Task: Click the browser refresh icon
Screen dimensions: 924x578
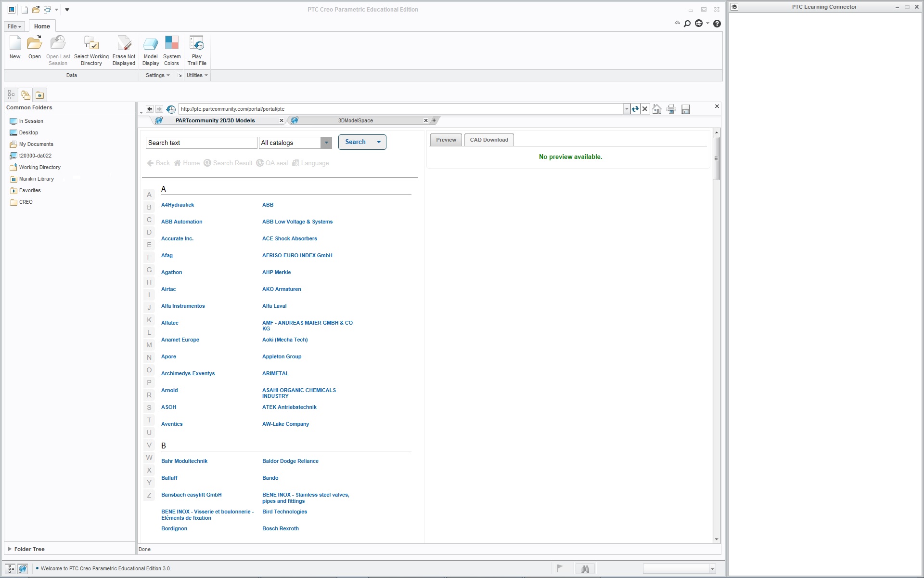Action: click(635, 109)
